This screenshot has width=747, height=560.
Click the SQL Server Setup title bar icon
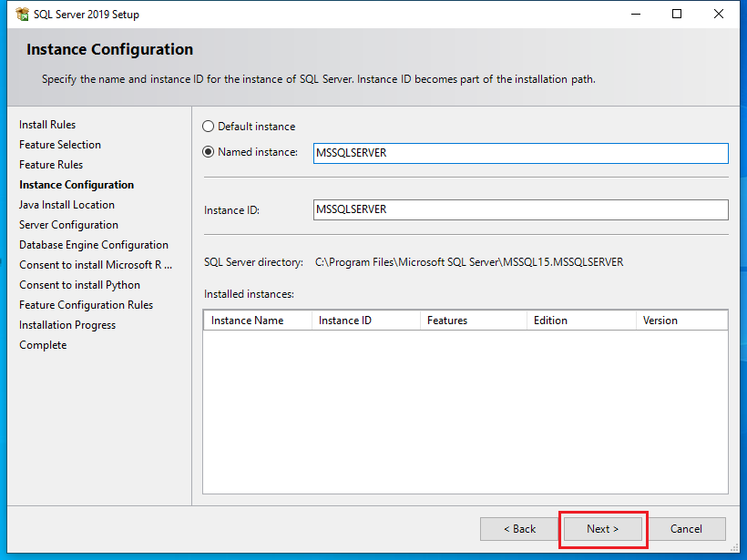coord(22,15)
